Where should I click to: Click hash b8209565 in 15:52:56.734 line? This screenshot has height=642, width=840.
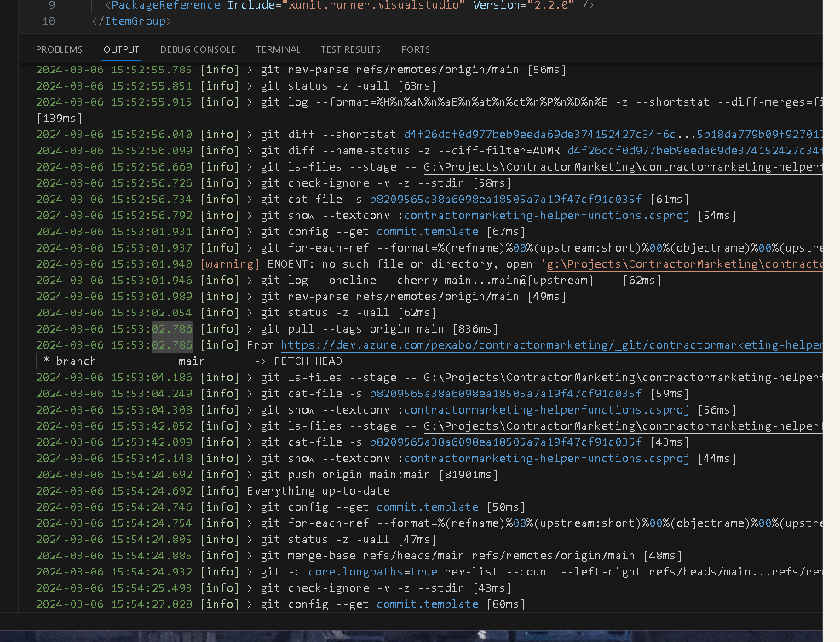click(505, 199)
